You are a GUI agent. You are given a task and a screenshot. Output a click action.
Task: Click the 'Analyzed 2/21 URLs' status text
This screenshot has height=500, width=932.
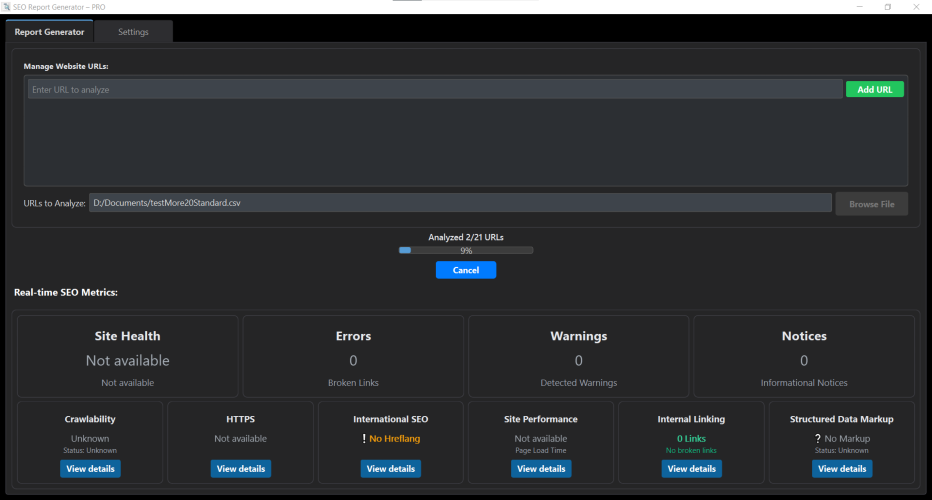pyautogui.click(x=466, y=237)
